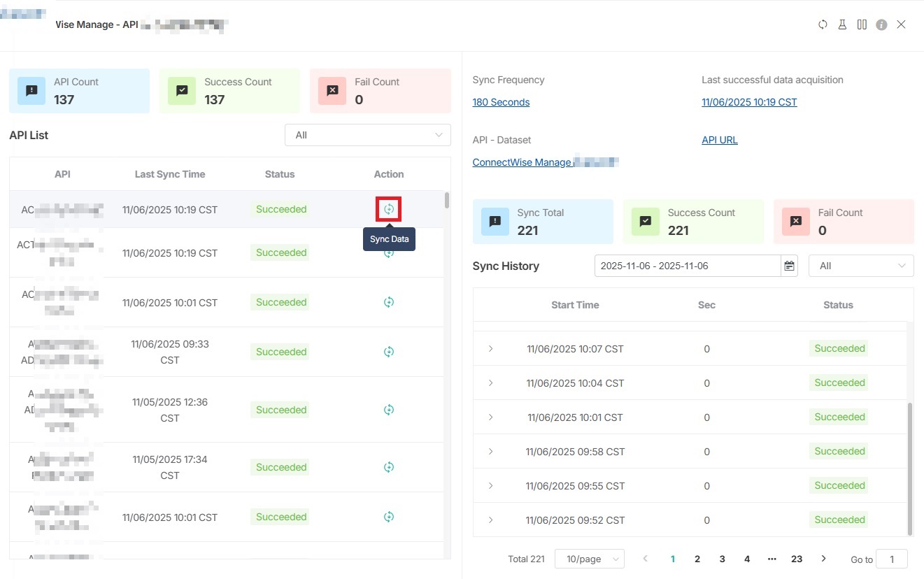Click the Go to page number field
This screenshot has height=579, width=924.
coord(891,559)
